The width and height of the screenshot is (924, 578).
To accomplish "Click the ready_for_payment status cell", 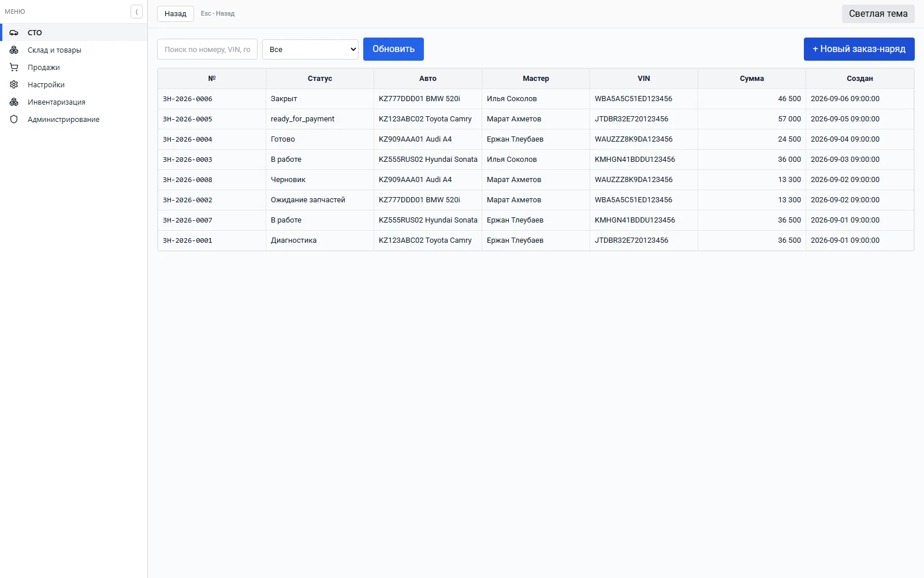I will click(320, 119).
